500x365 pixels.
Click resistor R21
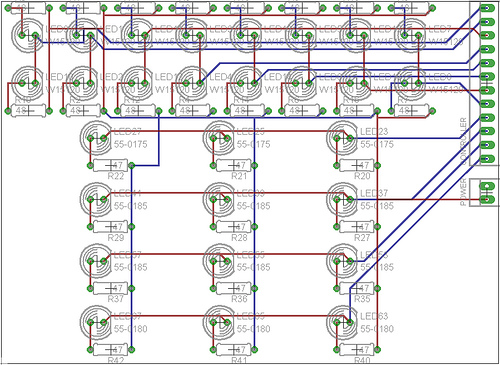coord(234,165)
